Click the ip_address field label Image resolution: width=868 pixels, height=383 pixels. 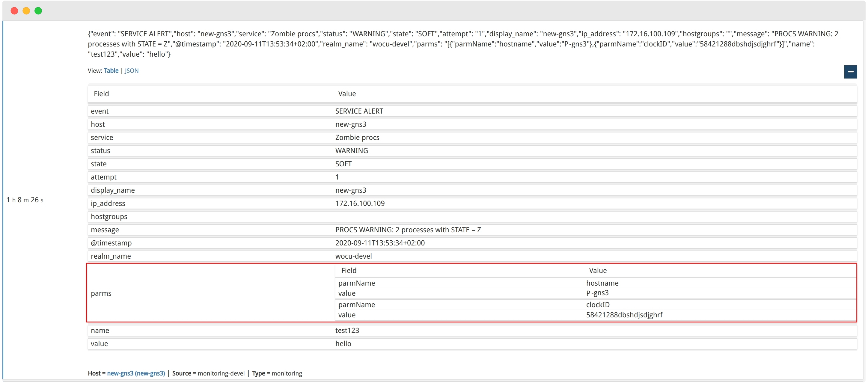[108, 203]
